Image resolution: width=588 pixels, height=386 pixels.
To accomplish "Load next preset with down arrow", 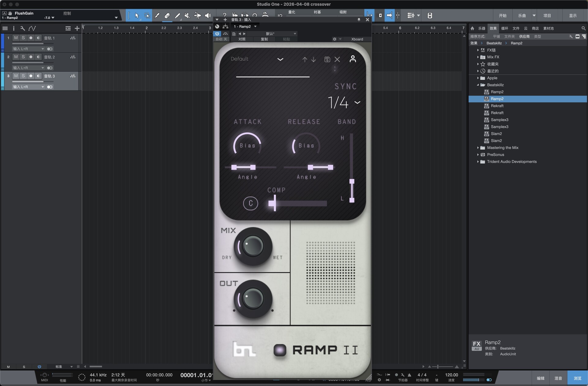I will (314, 59).
